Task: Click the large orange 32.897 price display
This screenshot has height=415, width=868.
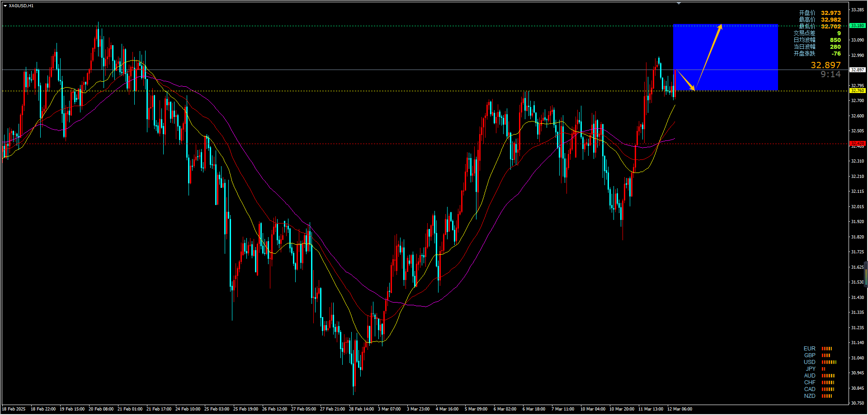Action: point(826,65)
